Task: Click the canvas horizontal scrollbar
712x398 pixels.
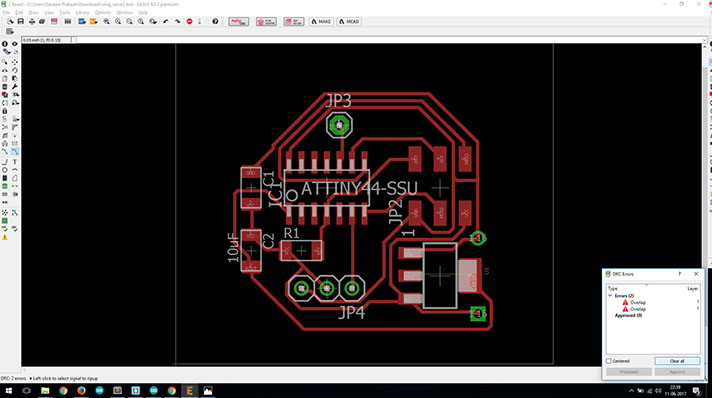Action: click(312, 369)
